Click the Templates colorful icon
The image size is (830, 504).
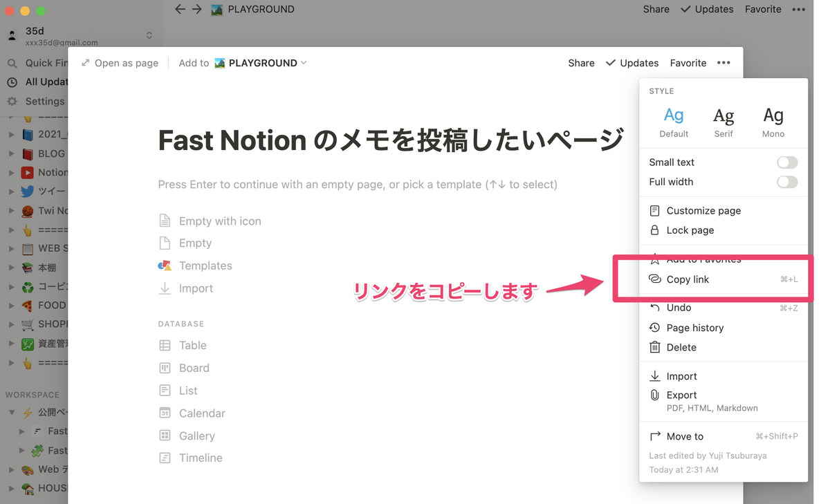[165, 265]
